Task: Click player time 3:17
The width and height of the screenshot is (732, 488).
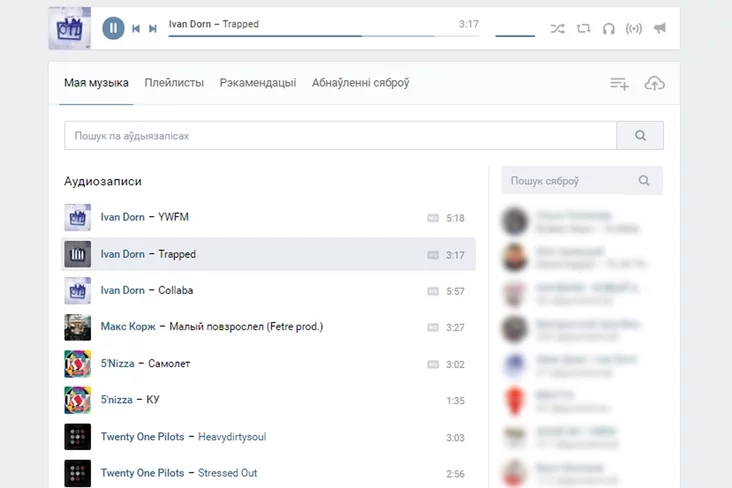Action: point(469,24)
